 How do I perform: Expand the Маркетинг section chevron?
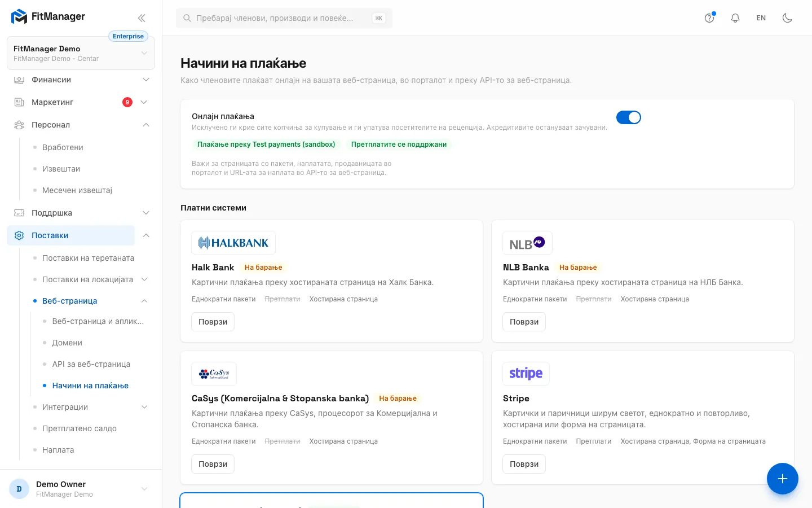point(144,102)
